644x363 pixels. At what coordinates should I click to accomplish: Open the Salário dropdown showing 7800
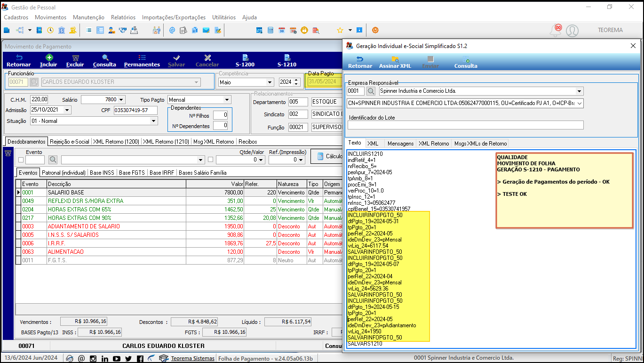pos(122,99)
